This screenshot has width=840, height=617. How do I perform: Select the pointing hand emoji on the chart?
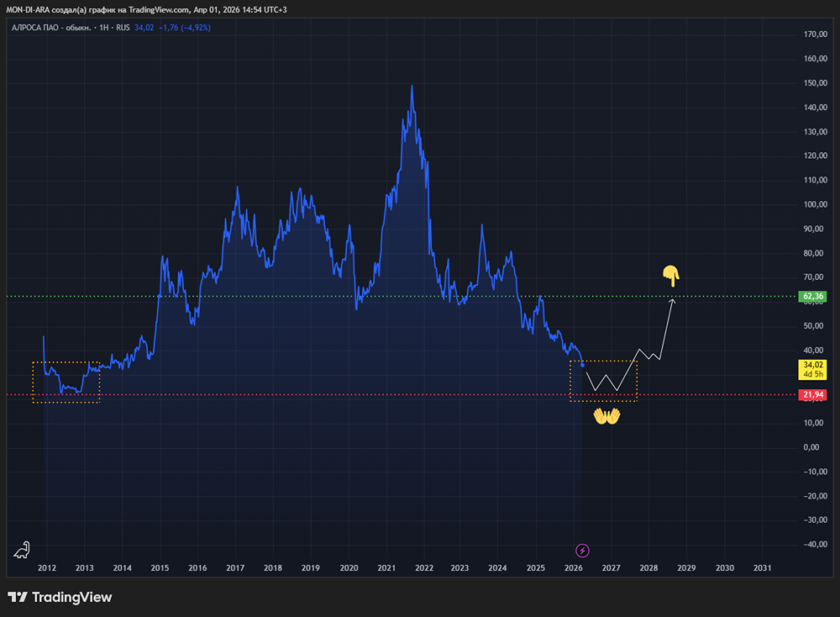pyautogui.click(x=670, y=276)
